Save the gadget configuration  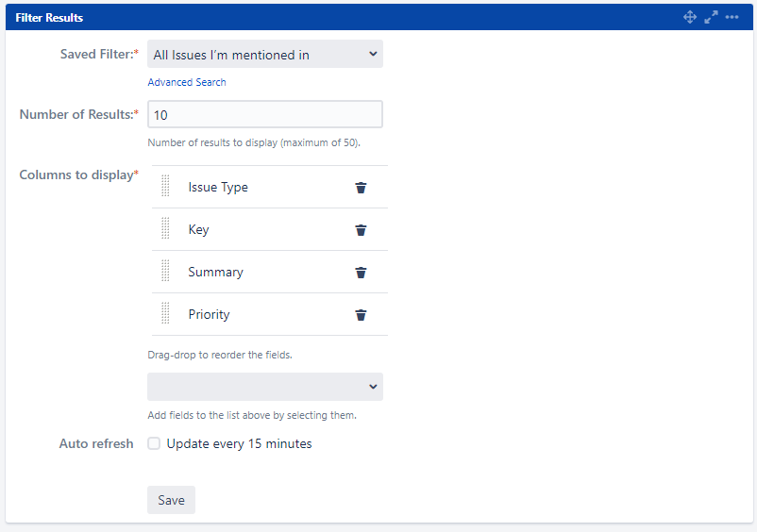pos(171,500)
